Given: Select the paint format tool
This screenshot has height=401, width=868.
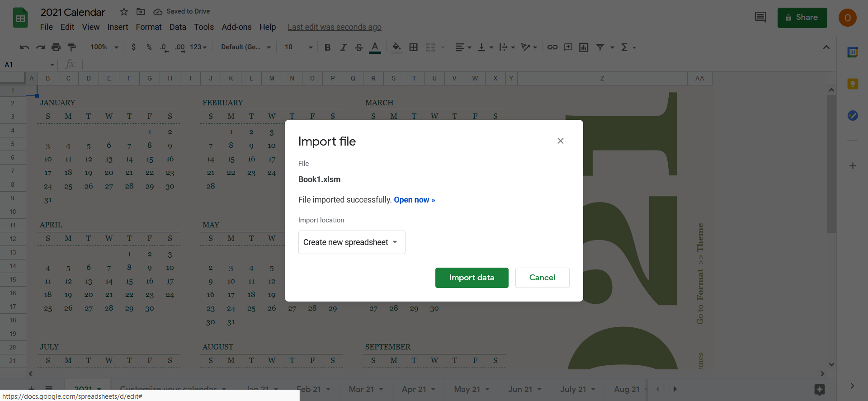Looking at the screenshot, I should pos(72,47).
